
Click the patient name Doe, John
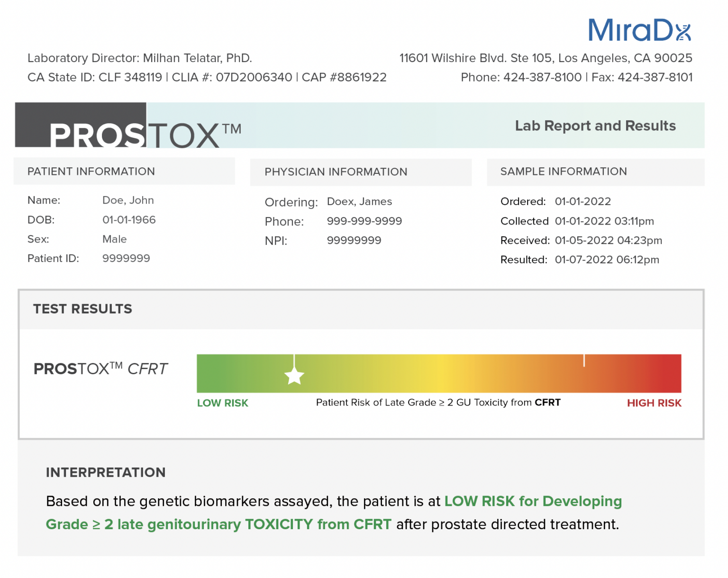[128, 200]
